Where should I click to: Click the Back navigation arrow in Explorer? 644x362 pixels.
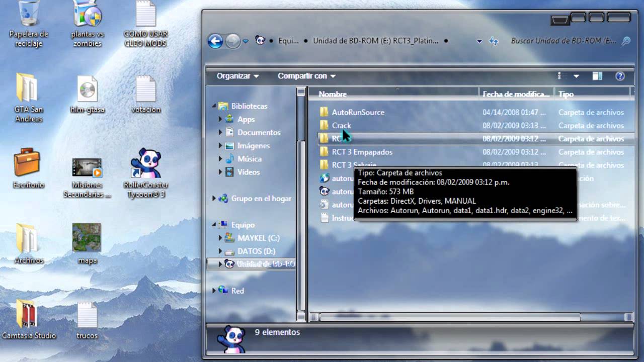pyautogui.click(x=215, y=41)
